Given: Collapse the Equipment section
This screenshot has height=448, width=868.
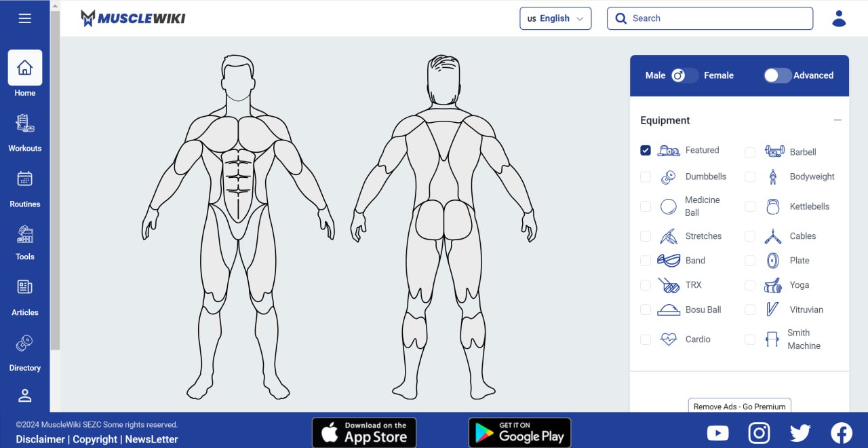Looking at the screenshot, I should 837,120.
